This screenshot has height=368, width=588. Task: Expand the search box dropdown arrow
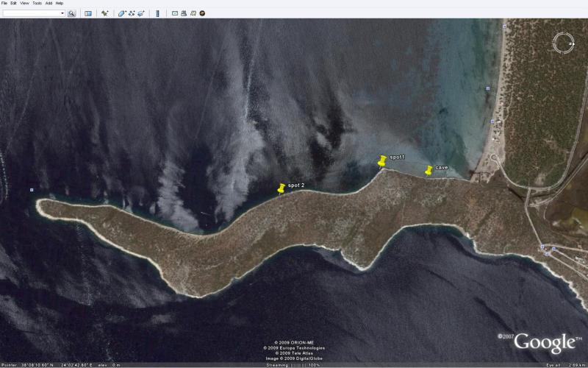pyautogui.click(x=62, y=13)
